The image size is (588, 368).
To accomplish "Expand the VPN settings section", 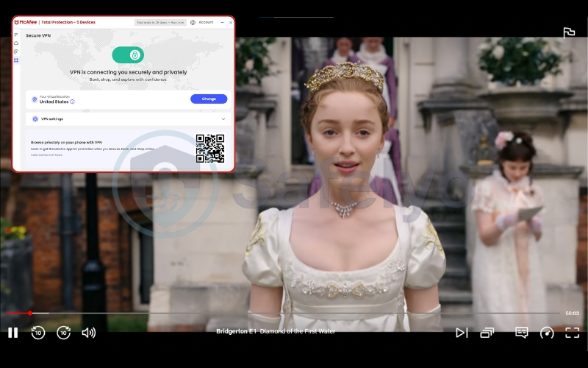I will [128, 119].
